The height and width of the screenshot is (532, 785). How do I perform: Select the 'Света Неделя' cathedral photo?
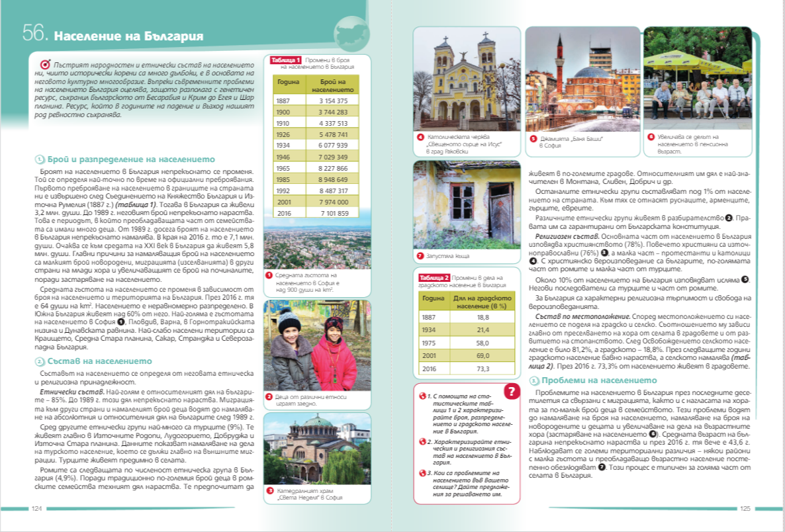click(307, 449)
